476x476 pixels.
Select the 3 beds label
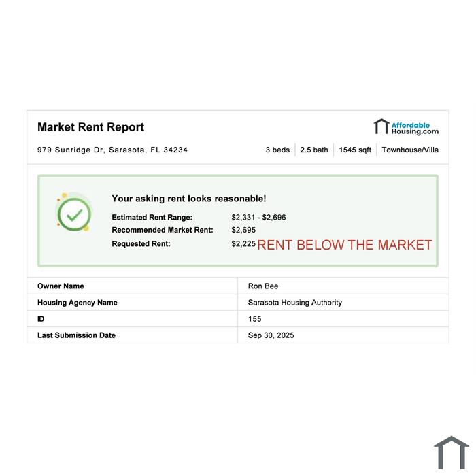pos(277,150)
